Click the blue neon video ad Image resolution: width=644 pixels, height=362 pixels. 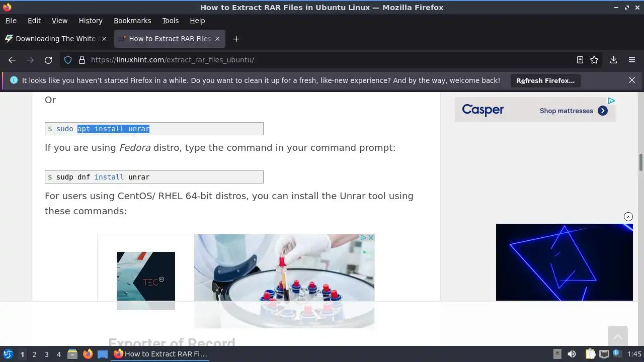(565, 262)
